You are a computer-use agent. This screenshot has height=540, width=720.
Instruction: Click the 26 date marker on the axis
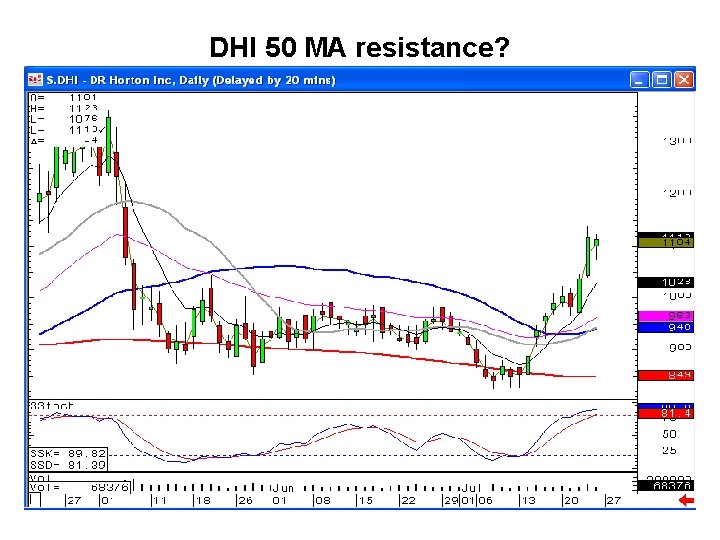pyautogui.click(x=245, y=501)
